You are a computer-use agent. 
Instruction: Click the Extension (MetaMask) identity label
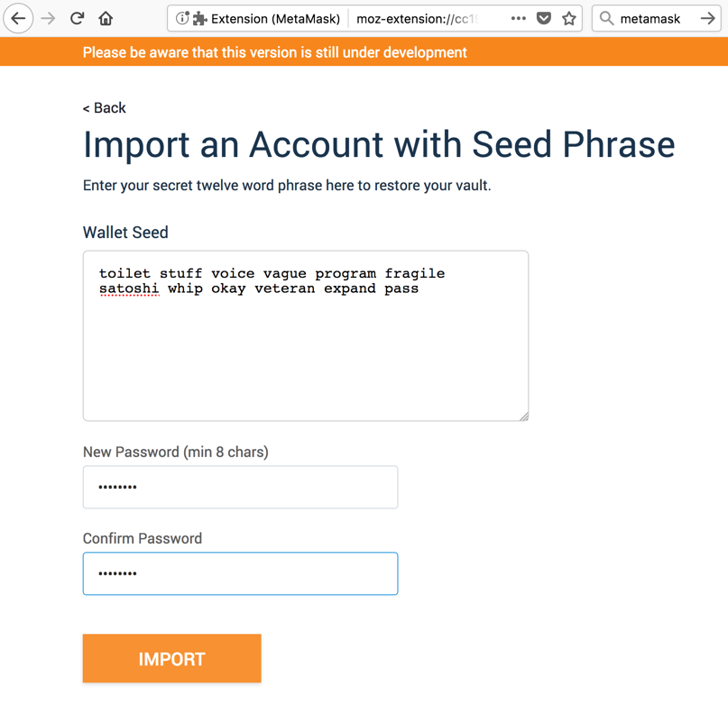point(275,18)
